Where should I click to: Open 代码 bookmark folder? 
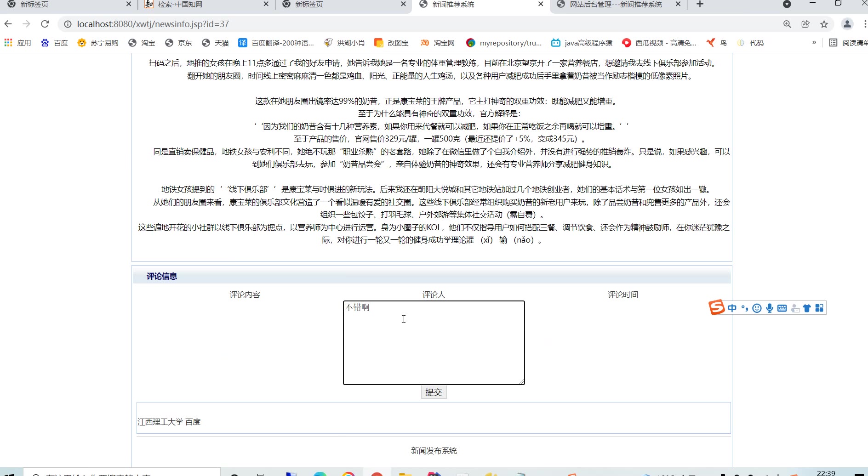tap(750, 43)
